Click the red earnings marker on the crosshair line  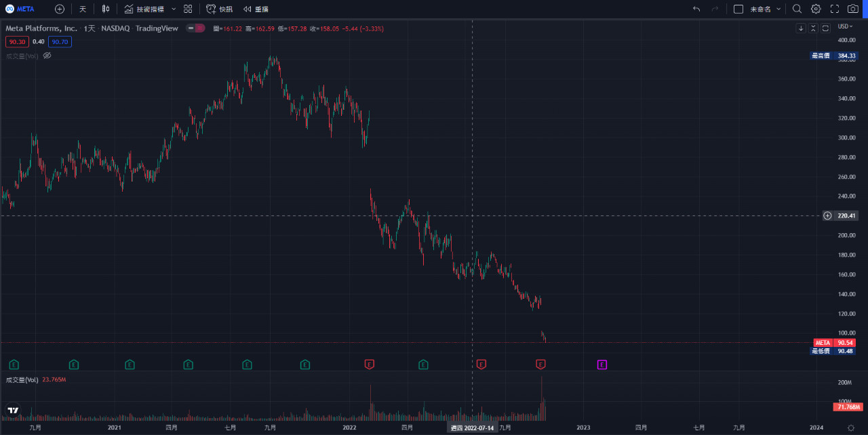(481, 365)
